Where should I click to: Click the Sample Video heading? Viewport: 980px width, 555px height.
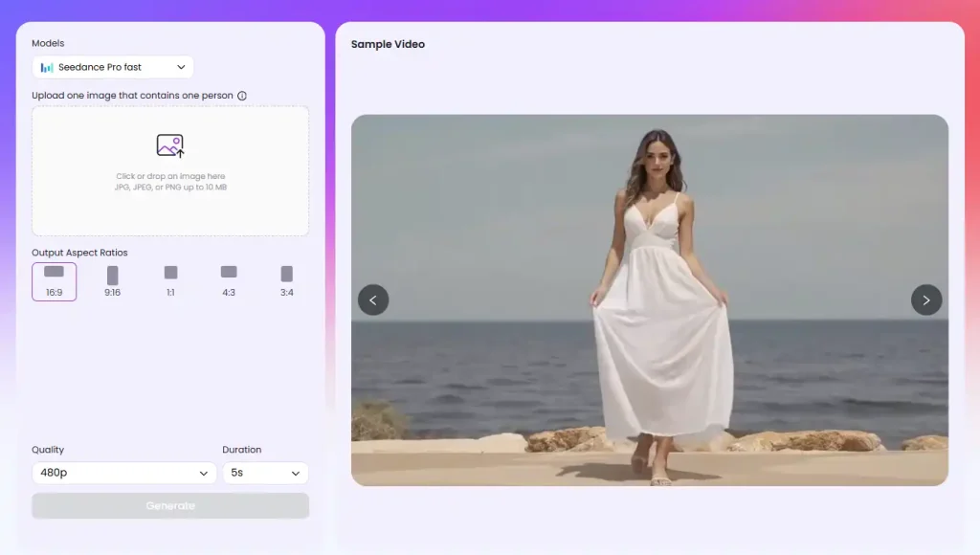[388, 44]
